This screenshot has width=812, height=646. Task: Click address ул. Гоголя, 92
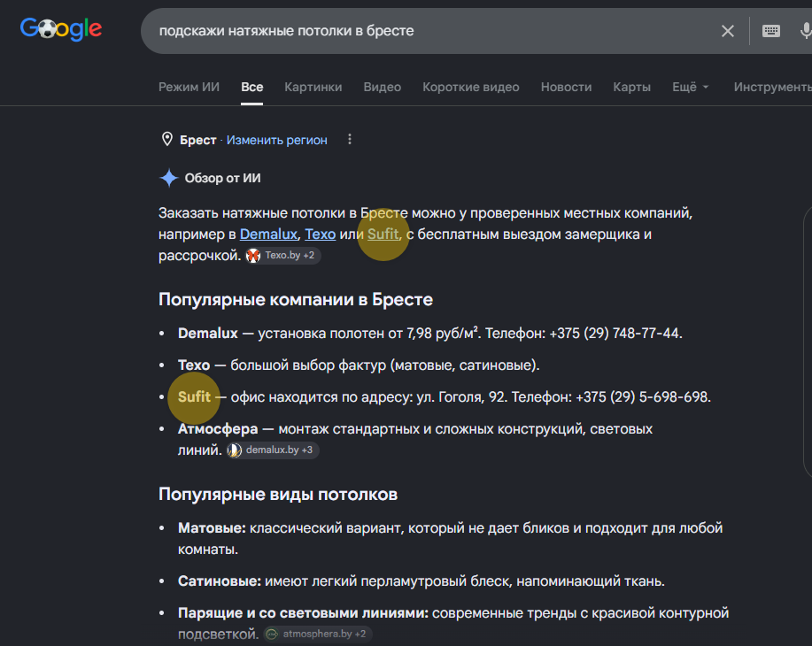460,397
